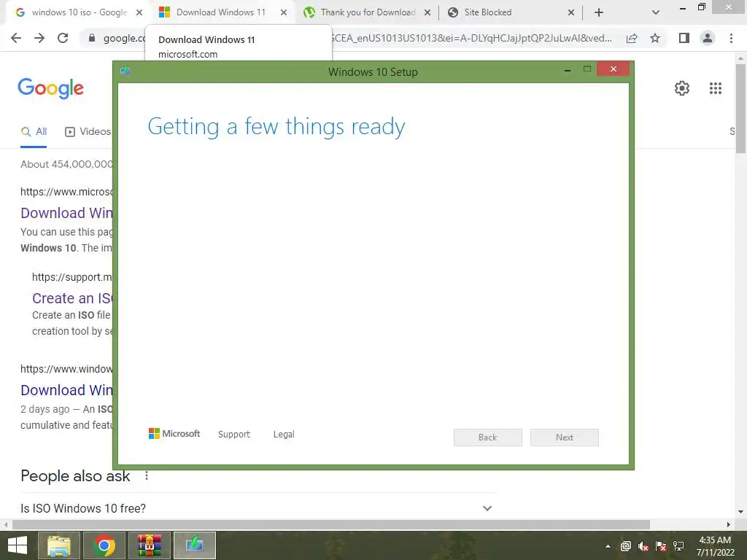Open WinRAR from the taskbar
This screenshot has height=560, width=747.
pos(149,545)
